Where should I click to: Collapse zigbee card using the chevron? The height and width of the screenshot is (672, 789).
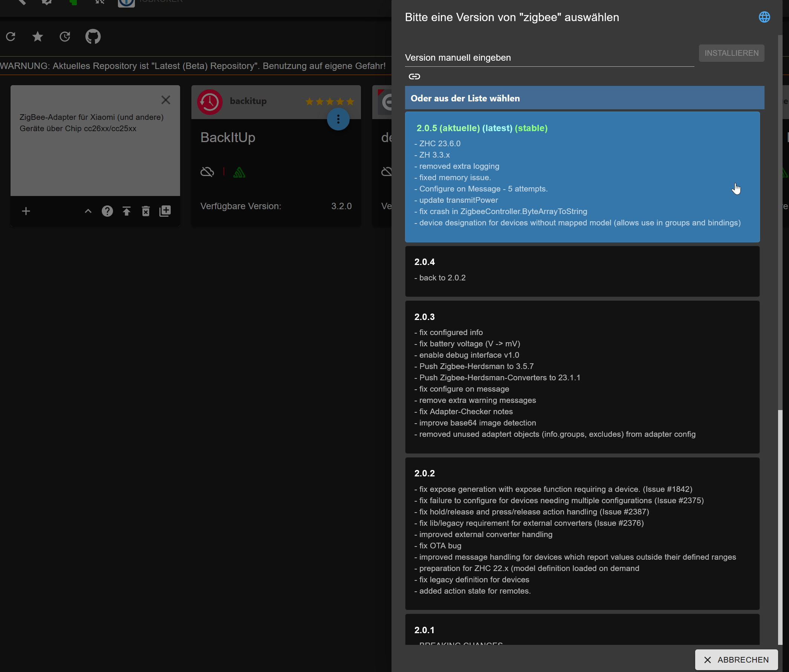[88, 211]
